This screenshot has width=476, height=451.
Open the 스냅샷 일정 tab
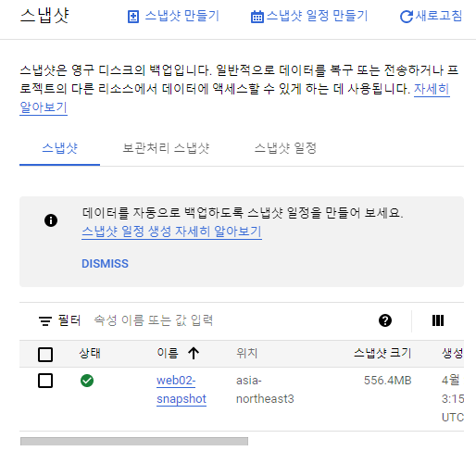[285, 148]
